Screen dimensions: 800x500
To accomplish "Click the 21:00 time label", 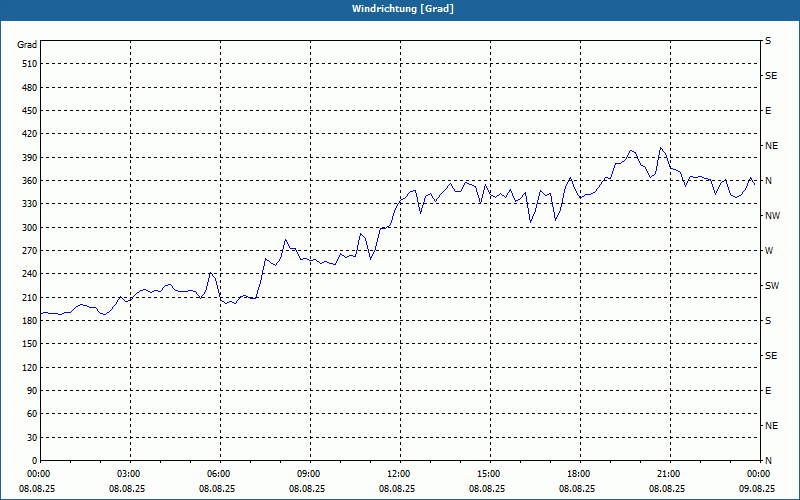I will pos(670,473).
